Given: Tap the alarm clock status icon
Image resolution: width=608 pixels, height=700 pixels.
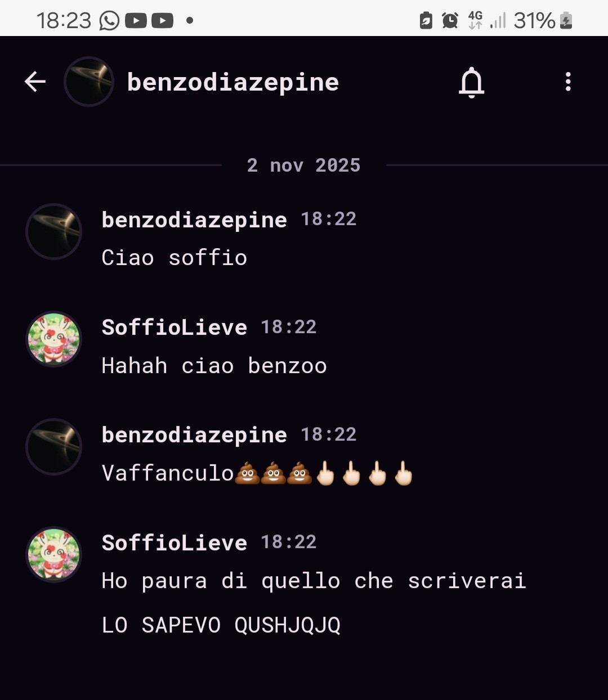Looking at the screenshot, I should point(450,21).
